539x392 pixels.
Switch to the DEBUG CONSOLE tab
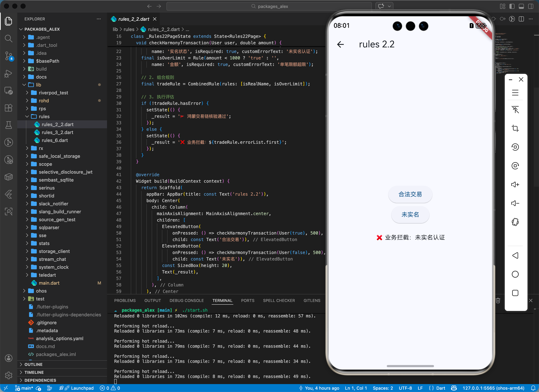point(187,300)
